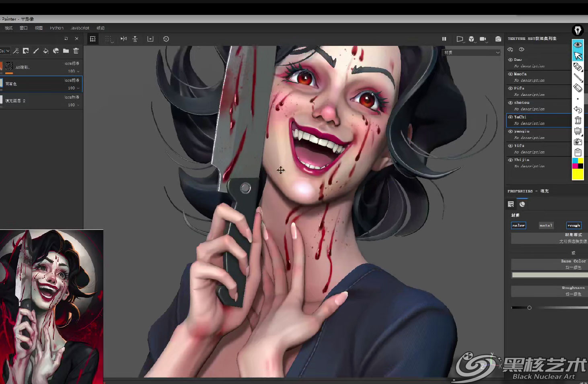The width and height of the screenshot is (588, 384).
Task: Toggle horizontal symmetry in viewport toolbar
Action: click(x=123, y=39)
